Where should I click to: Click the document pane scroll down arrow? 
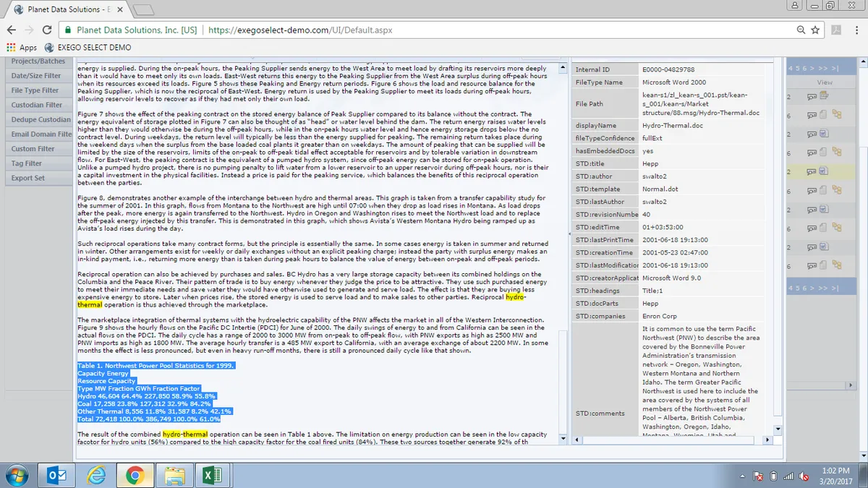click(x=564, y=438)
